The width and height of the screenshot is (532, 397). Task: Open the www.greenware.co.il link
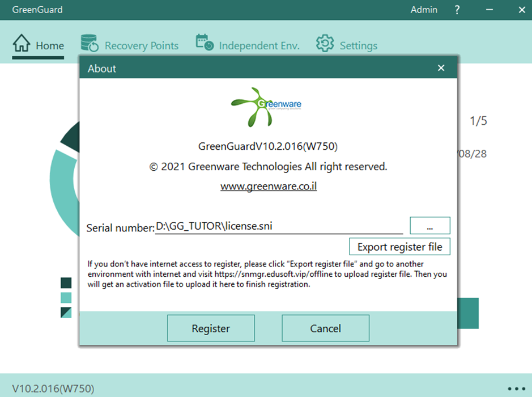[x=269, y=186]
